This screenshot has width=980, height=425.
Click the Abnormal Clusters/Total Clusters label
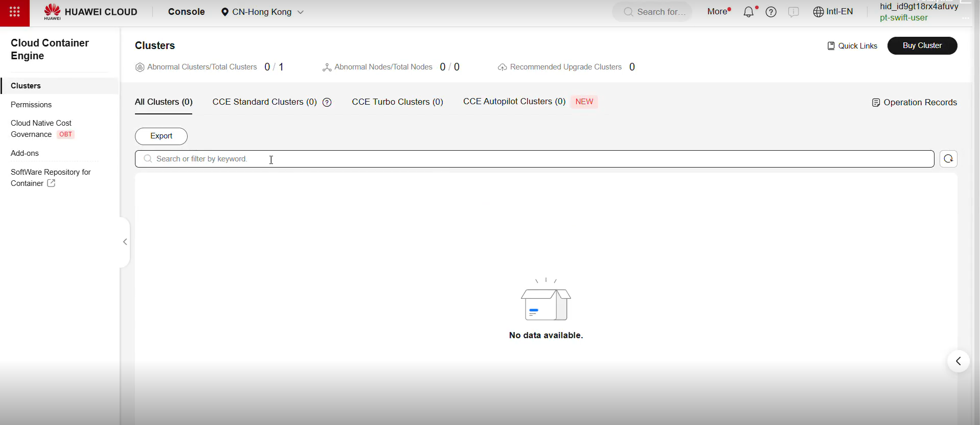point(202,67)
